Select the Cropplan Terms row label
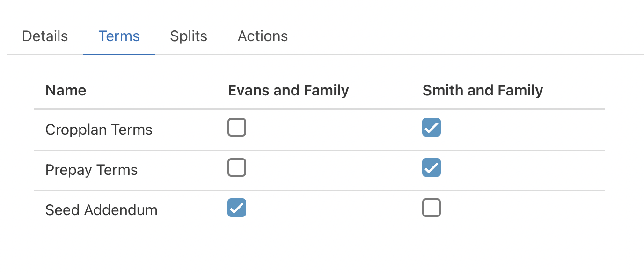Image resolution: width=644 pixels, height=274 pixels. (99, 130)
